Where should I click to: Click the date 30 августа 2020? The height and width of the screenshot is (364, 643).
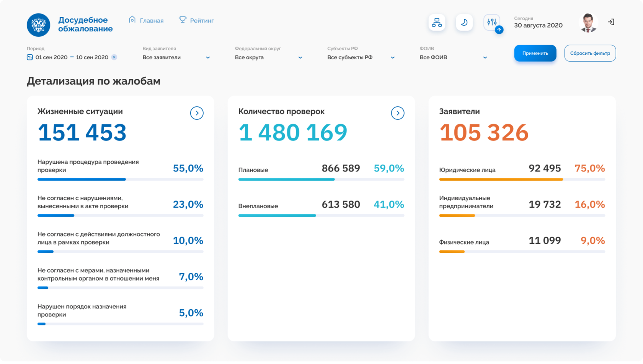(x=538, y=26)
